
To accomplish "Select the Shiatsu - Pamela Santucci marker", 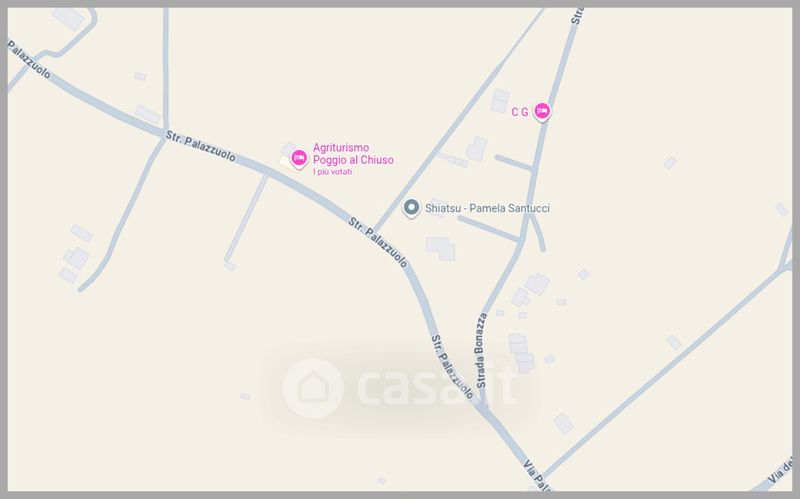I will coord(411,208).
